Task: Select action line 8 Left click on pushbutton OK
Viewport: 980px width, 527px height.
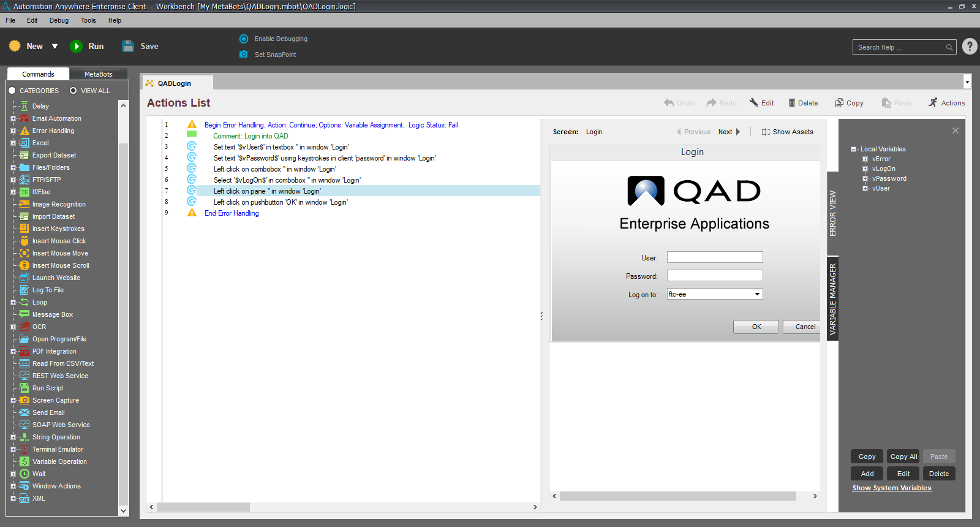Action: coord(281,202)
